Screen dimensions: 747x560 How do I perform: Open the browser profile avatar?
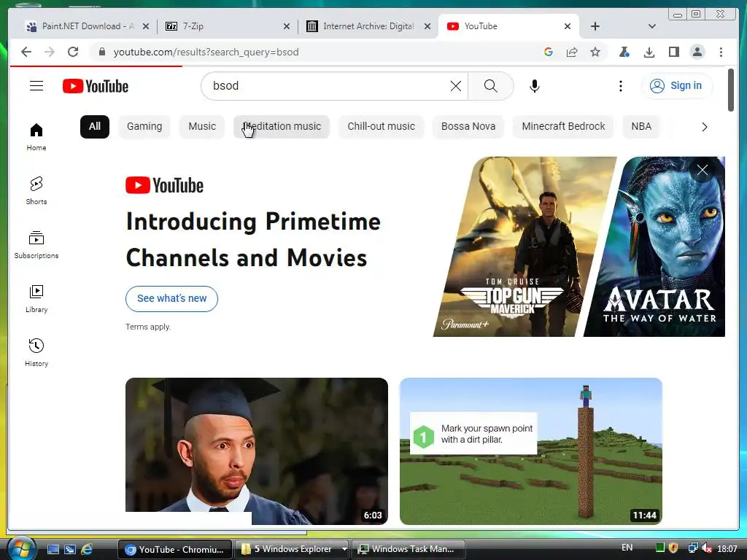(x=697, y=52)
